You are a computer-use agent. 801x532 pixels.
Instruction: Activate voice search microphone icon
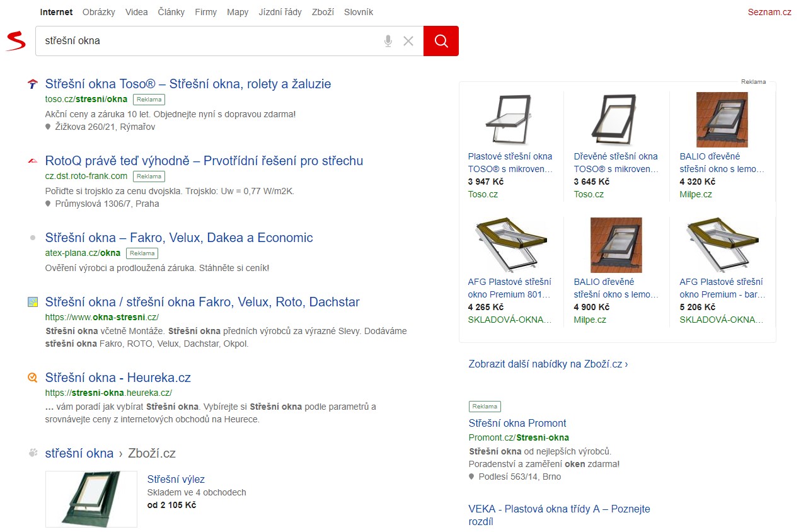388,41
